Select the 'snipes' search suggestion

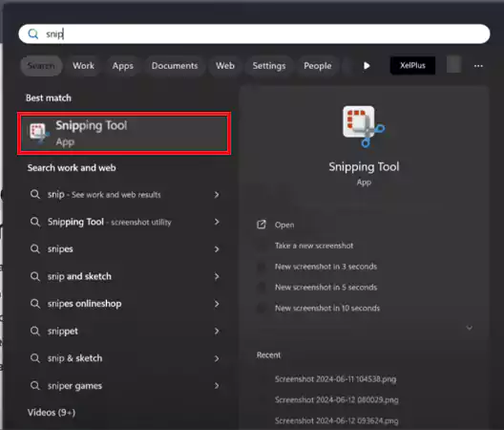pyautogui.click(x=124, y=249)
